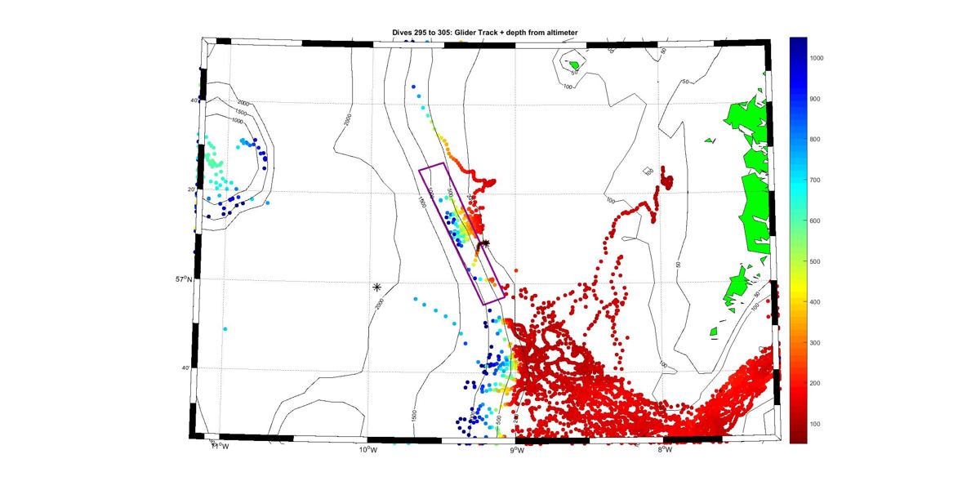
Task: Click the dark blue top of the colorbar
Action: 798,45
